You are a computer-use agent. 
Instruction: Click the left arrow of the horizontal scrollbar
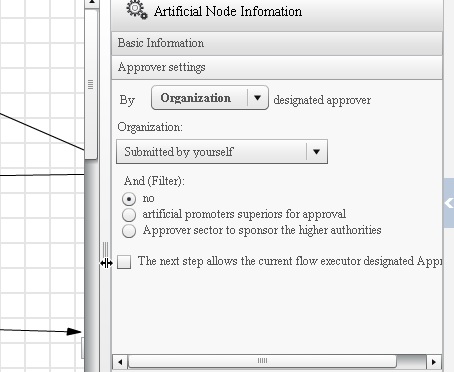[x=120, y=362]
